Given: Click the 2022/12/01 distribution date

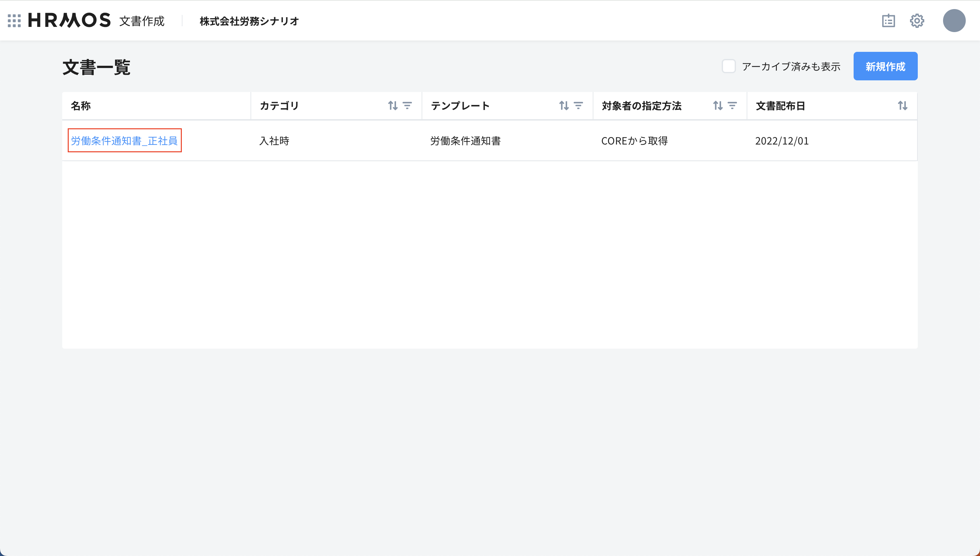Looking at the screenshot, I should 782,141.
